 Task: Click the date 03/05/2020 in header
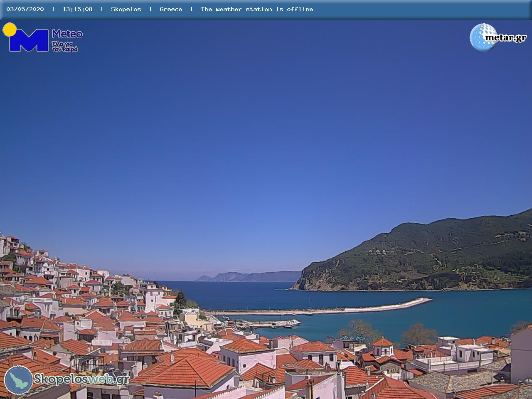pos(25,9)
